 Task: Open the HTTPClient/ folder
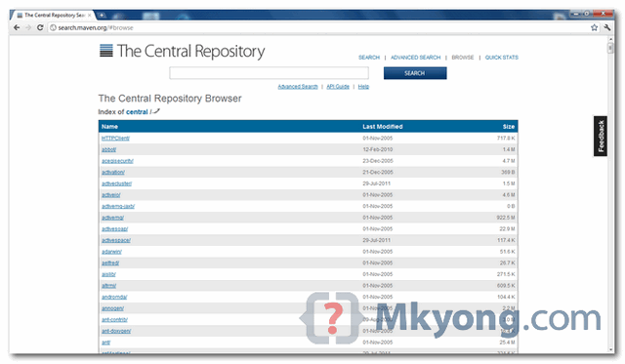(x=115, y=139)
